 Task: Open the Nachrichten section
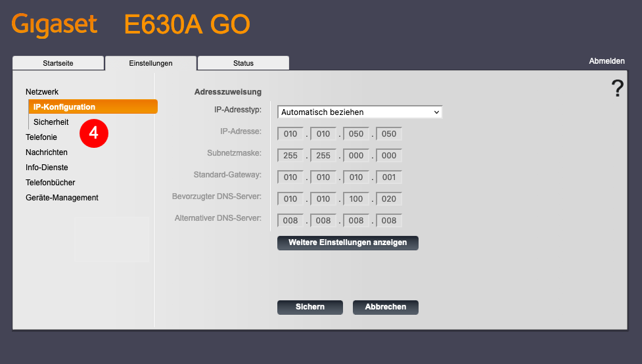(46, 152)
